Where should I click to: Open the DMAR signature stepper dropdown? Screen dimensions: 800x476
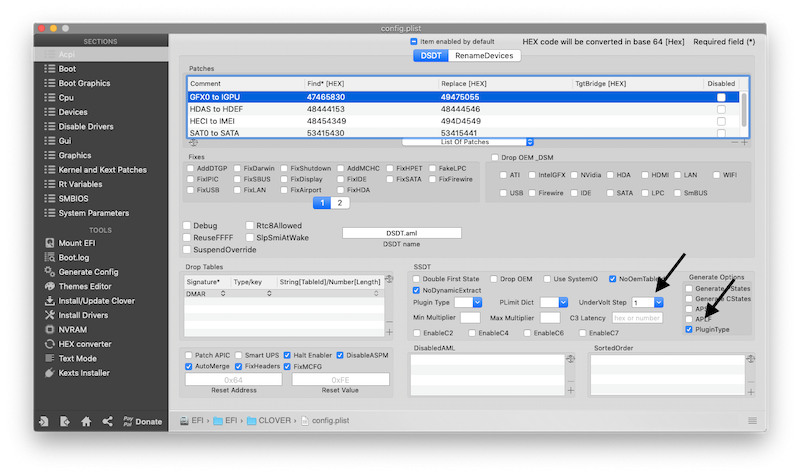click(x=223, y=293)
